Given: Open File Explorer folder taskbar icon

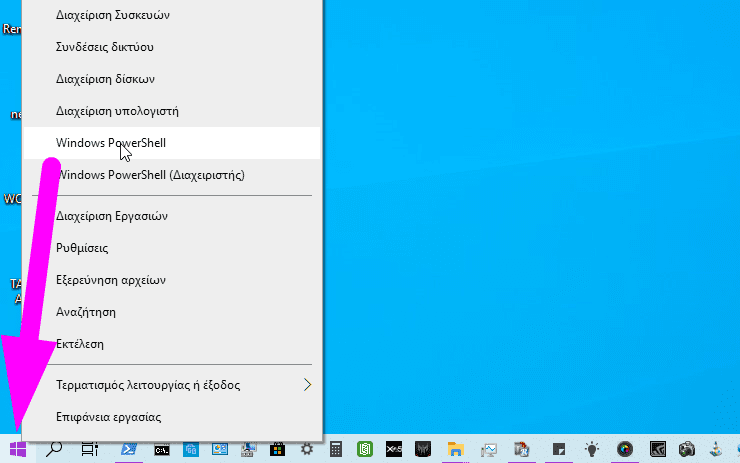Looking at the screenshot, I should 455,449.
